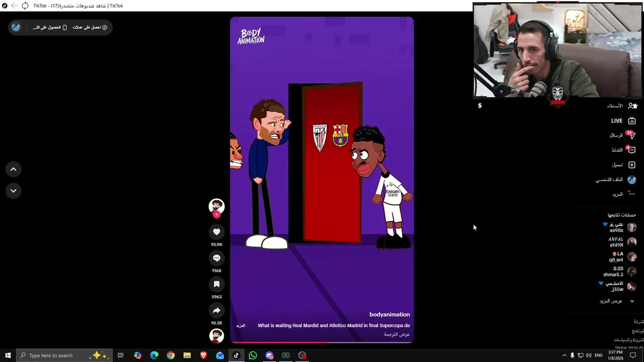Image resolution: width=644 pixels, height=362 pixels.
Task: Switch to the TikTok taskbar app
Action: [236, 355]
